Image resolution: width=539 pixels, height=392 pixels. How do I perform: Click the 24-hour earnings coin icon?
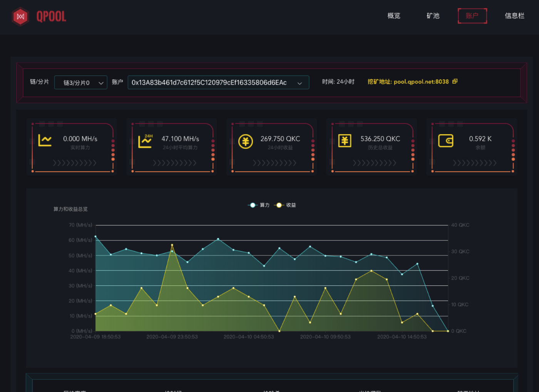point(245,141)
